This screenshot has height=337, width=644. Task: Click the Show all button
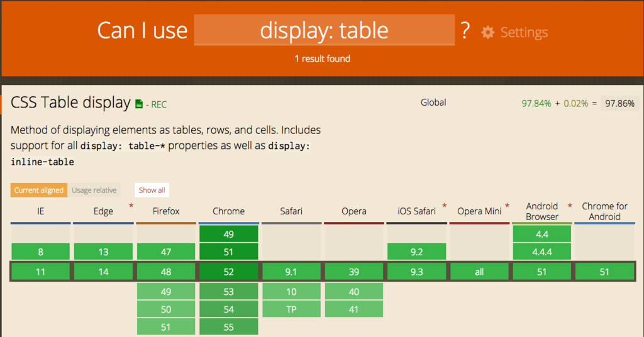(x=152, y=190)
